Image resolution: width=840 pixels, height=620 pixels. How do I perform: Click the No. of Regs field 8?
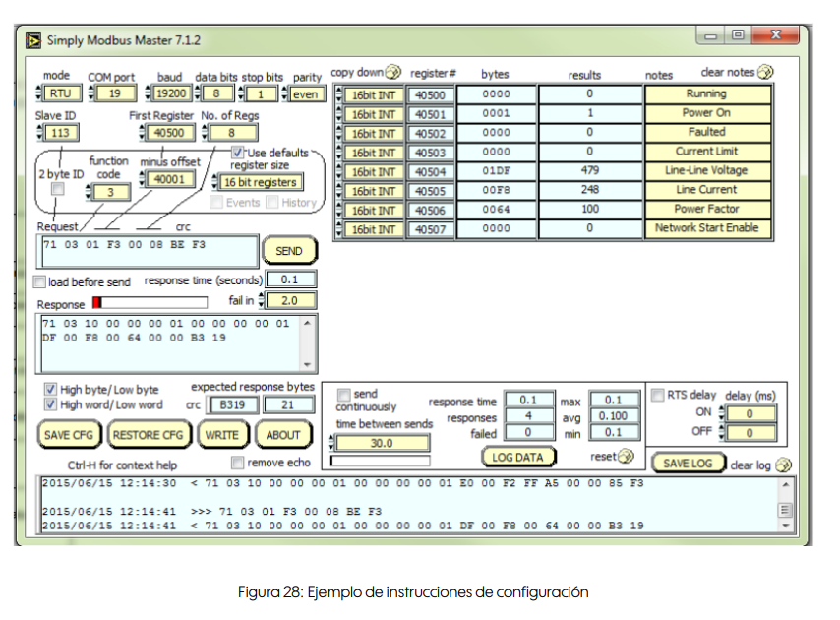click(233, 132)
